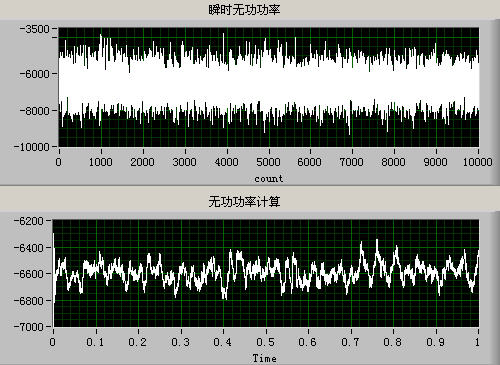Click the count x-axis label
The width and height of the screenshot is (500, 365).
click(269, 179)
